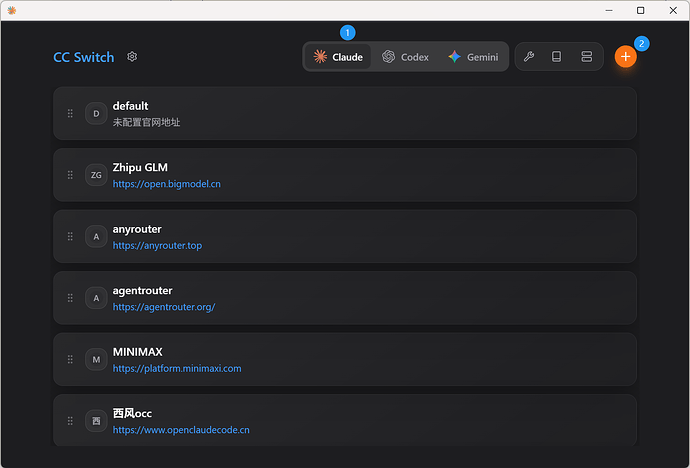The image size is (690, 468).
Task: Open the anyrouter.top link
Action: [157, 246]
